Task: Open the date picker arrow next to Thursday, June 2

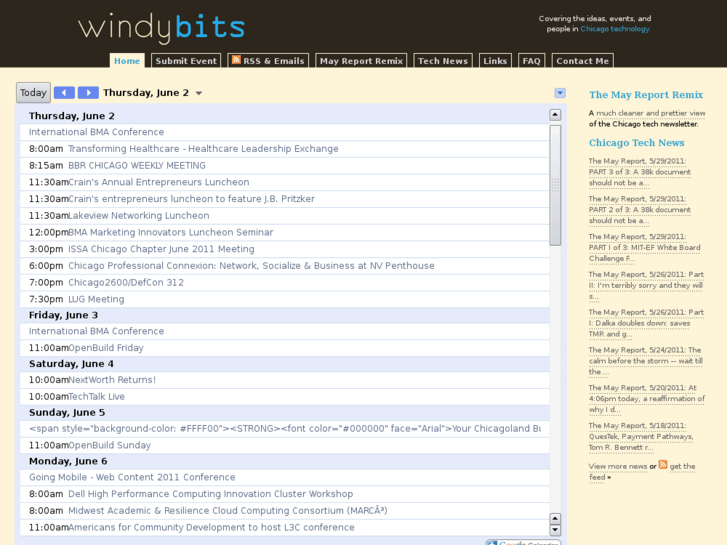Action: coord(199,93)
